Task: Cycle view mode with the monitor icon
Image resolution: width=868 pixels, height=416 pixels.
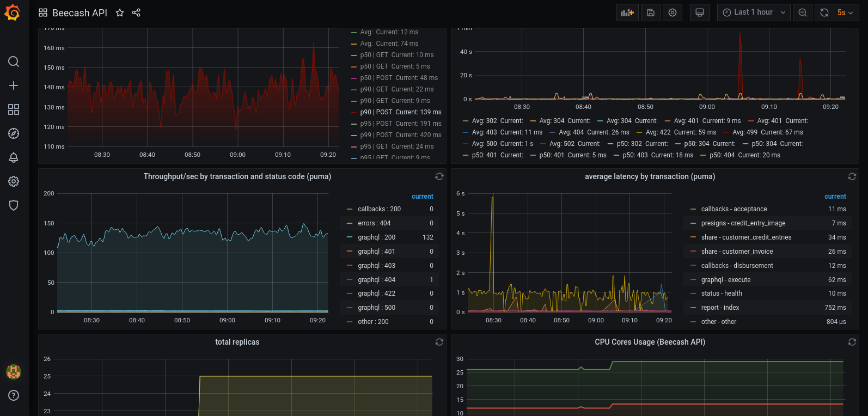Action: (700, 13)
